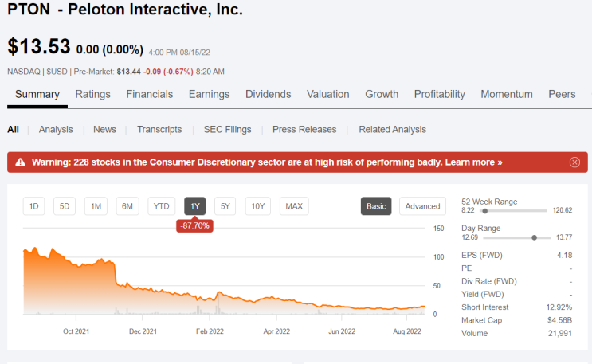
Task: Click the PE label
Action: point(467,268)
